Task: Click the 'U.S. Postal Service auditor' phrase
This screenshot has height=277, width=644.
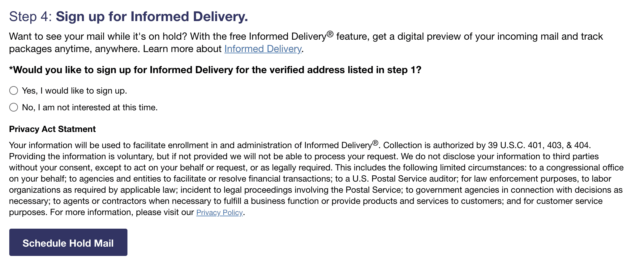Action: click(406, 178)
